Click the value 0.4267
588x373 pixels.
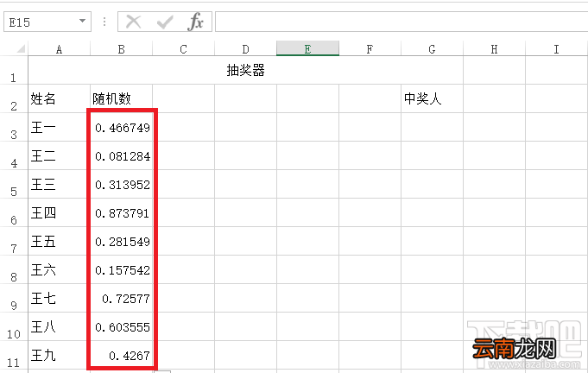click(130, 356)
